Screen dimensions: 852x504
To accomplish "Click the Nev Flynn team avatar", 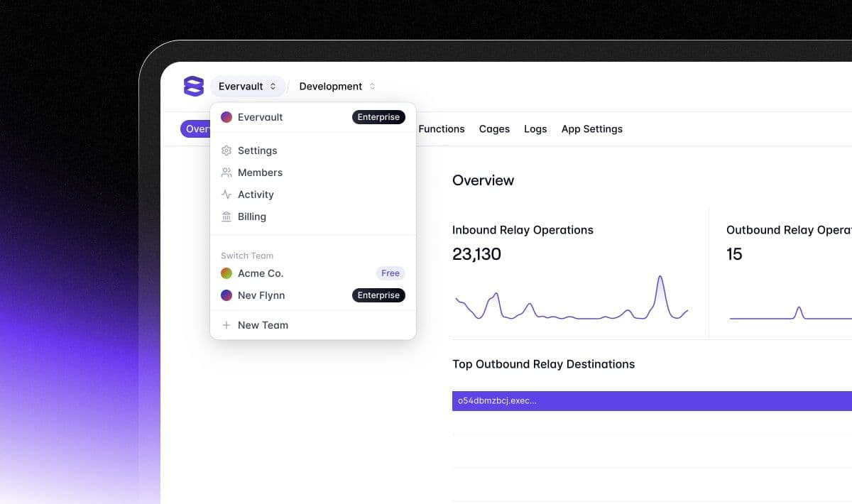I will click(226, 295).
